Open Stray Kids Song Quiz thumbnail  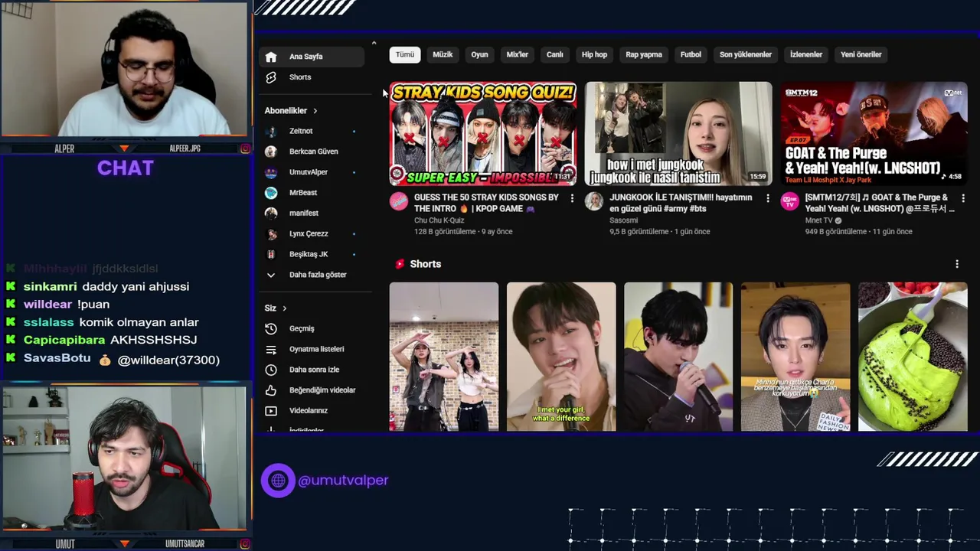coord(483,134)
